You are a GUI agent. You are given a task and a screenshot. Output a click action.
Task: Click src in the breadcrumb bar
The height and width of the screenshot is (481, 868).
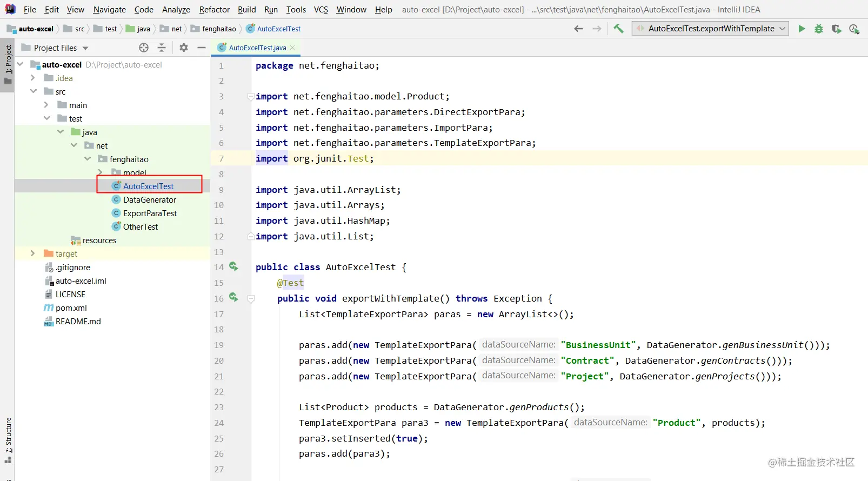[x=74, y=29]
